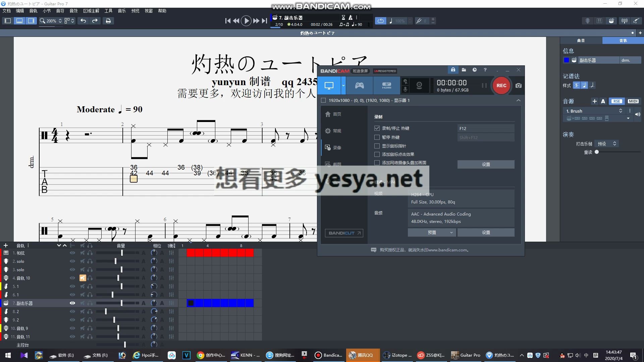Select the Bandicam HDMI device recording mode

(387, 85)
